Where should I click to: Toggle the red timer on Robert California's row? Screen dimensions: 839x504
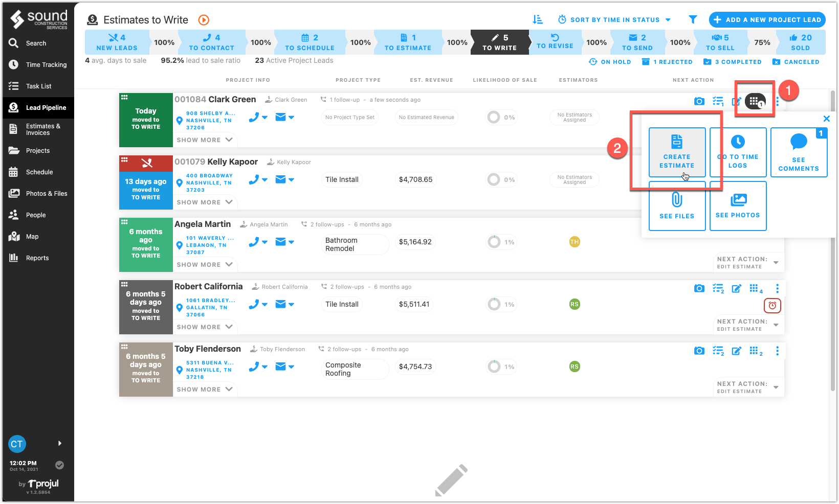click(772, 305)
